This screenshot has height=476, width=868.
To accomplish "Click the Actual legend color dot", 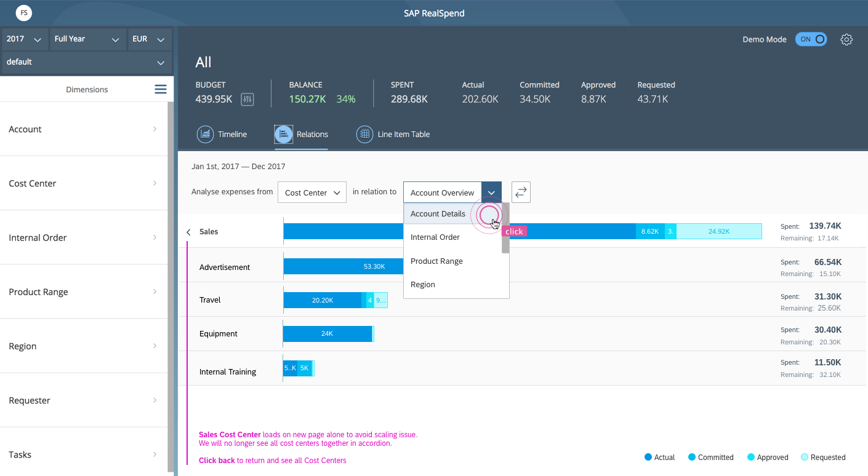I will point(648,457).
